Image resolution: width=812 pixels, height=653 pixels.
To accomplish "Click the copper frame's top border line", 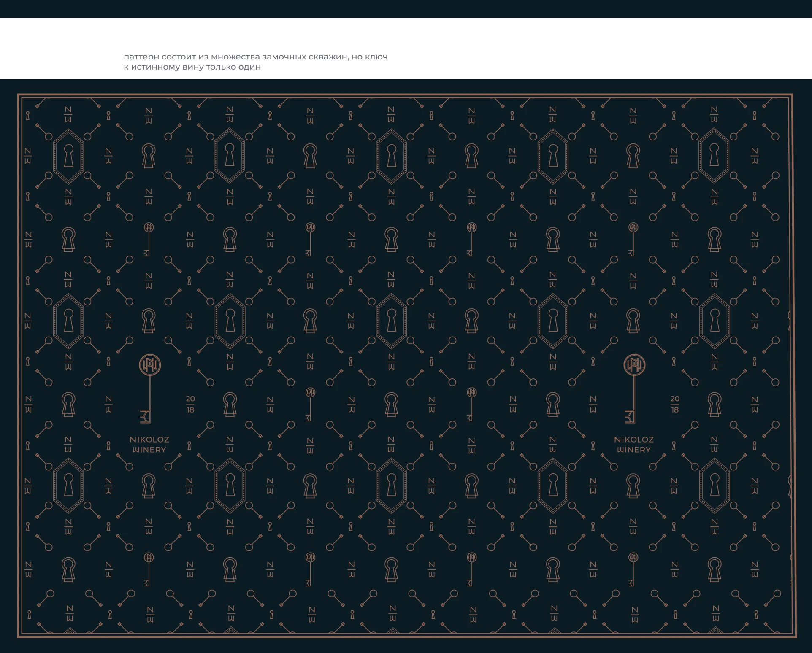I will point(405,95).
